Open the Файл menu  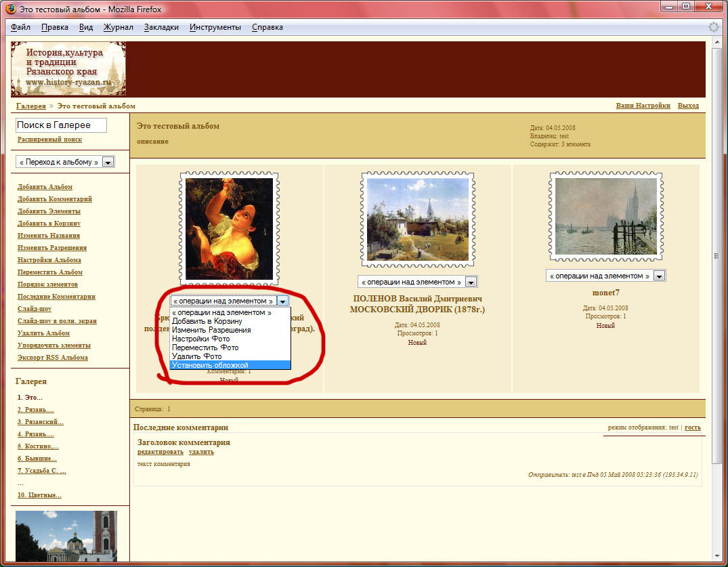[x=20, y=27]
